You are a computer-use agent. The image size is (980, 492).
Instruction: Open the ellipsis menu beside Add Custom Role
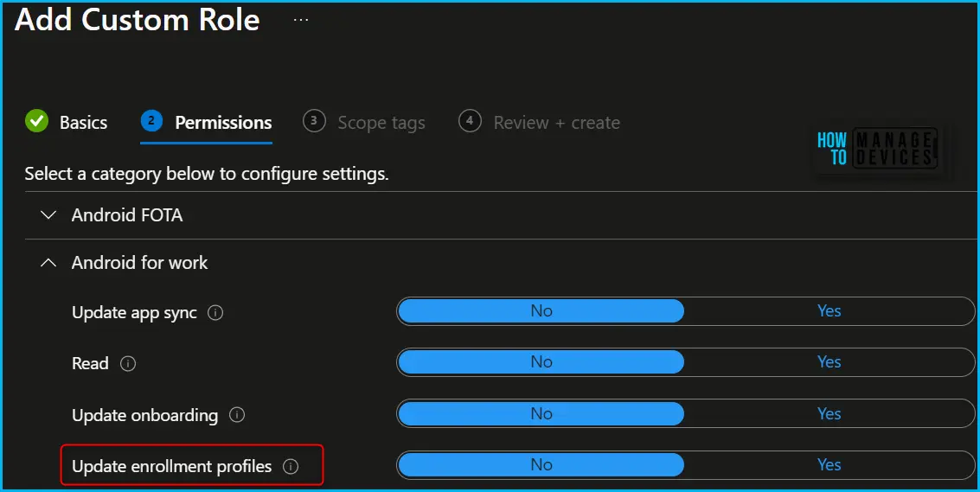click(x=301, y=20)
